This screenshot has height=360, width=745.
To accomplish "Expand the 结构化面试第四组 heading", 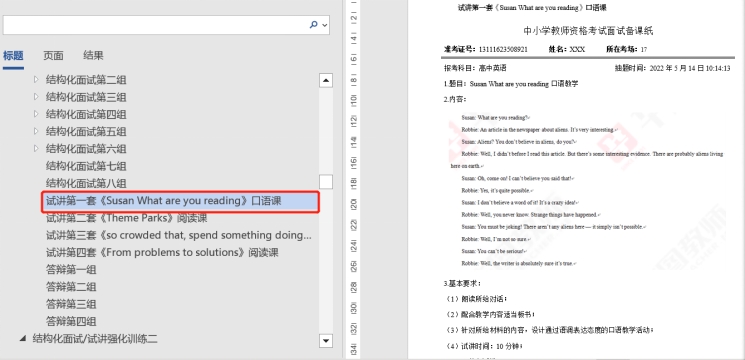I will click(36, 114).
